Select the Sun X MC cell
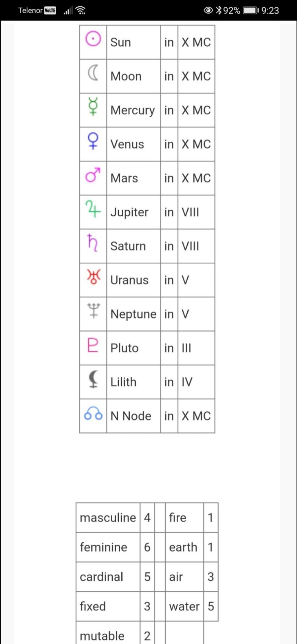Image resolution: width=297 pixels, height=644 pixels. pos(196,42)
